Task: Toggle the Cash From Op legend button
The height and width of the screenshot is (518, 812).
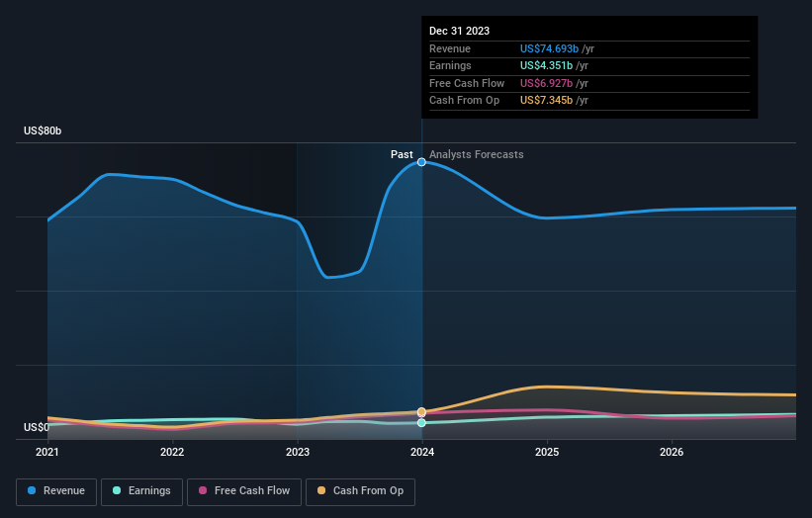Action: point(360,491)
